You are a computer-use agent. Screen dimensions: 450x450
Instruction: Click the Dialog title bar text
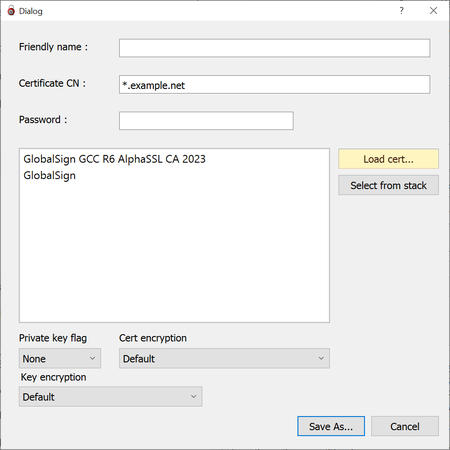tap(31, 11)
